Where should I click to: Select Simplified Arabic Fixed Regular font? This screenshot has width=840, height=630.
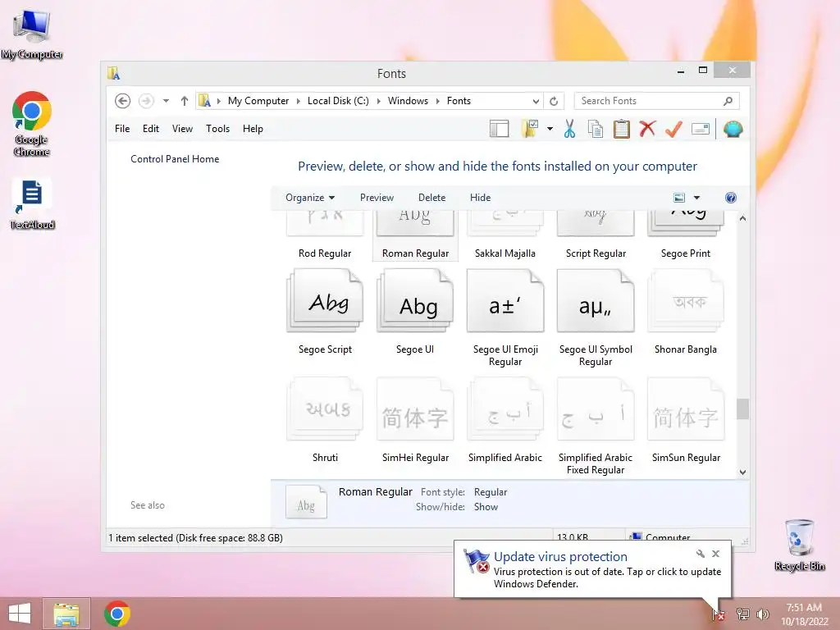click(x=596, y=427)
